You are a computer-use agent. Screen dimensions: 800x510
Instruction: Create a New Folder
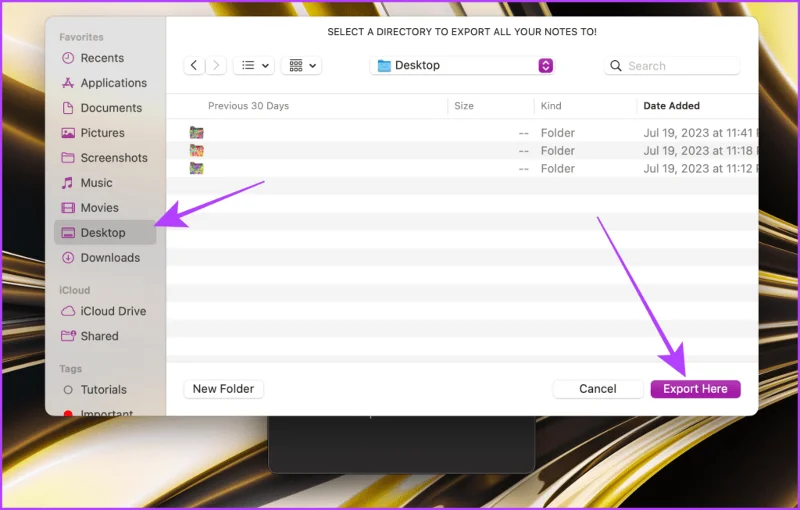[x=223, y=389]
